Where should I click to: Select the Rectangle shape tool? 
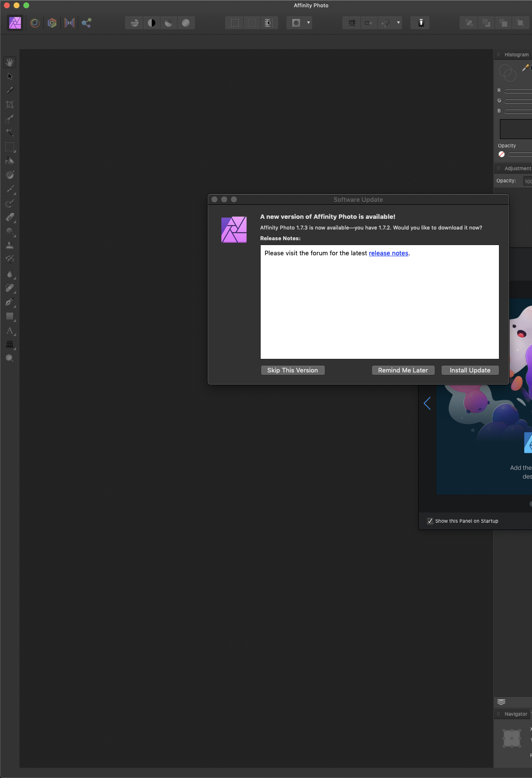(x=10, y=317)
